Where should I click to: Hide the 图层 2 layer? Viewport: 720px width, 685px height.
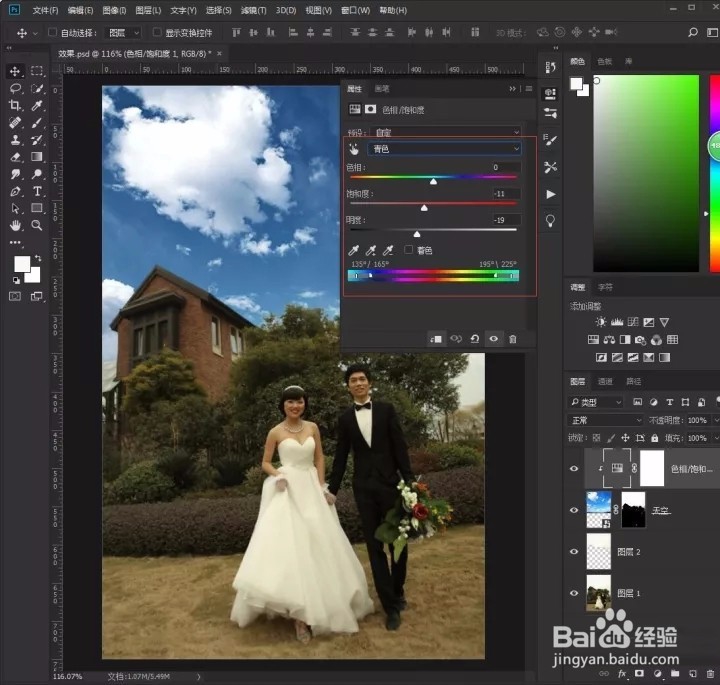pos(574,551)
